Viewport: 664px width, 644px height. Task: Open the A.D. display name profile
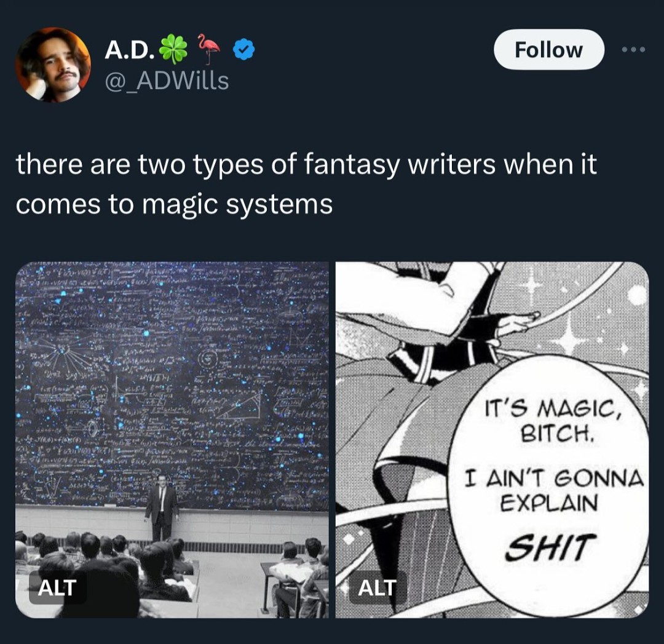point(130,50)
